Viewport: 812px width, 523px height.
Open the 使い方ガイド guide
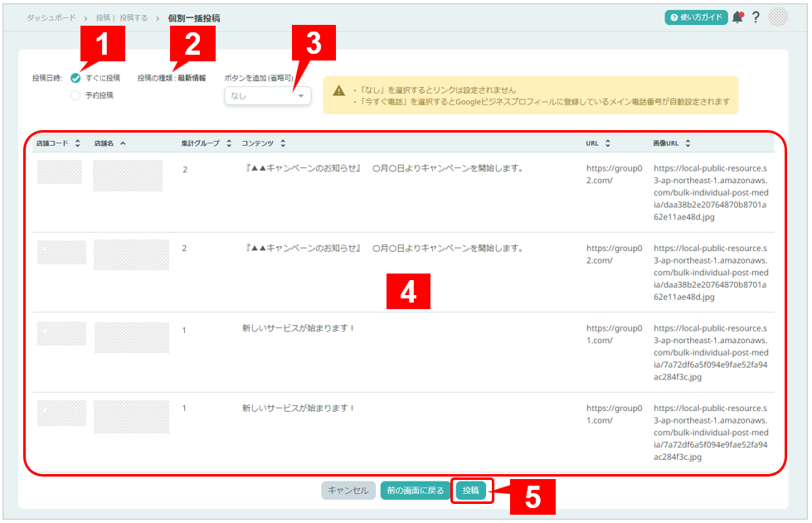coord(696,17)
